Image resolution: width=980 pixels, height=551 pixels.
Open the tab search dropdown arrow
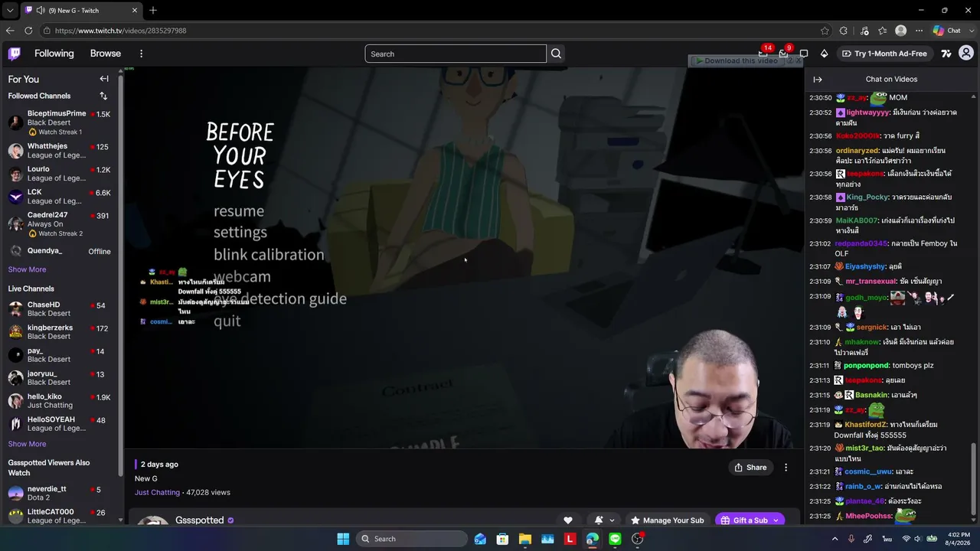pos(9,10)
